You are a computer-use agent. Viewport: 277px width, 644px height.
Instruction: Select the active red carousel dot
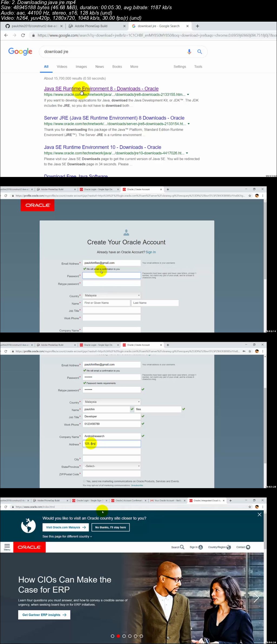pos(118,636)
